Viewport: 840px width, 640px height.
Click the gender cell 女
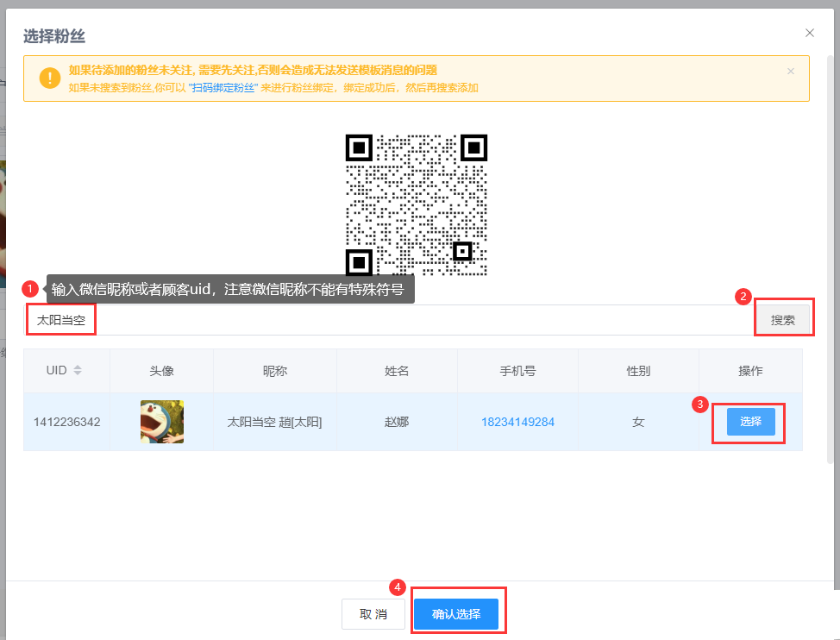coord(638,422)
